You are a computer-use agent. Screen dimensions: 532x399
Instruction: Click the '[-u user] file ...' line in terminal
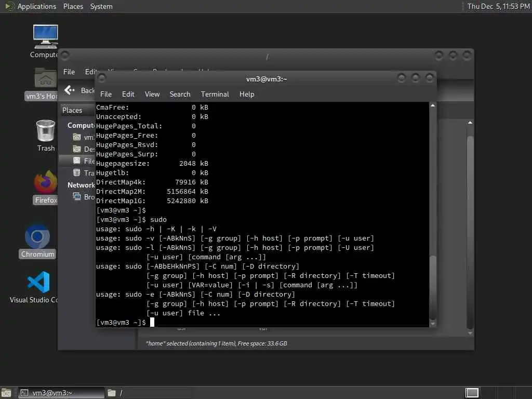tap(183, 313)
